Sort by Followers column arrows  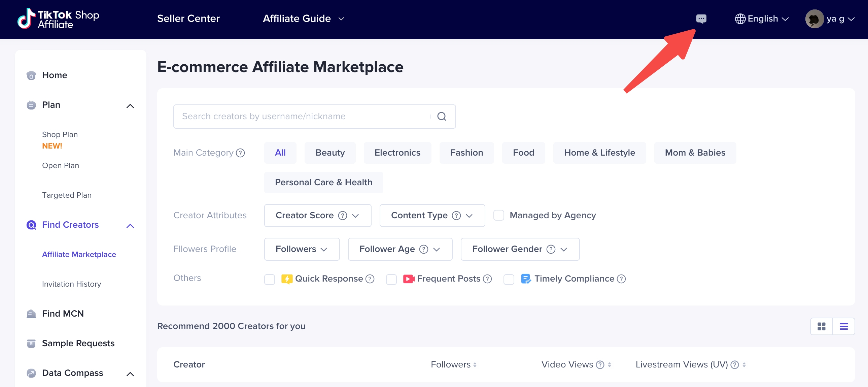(475, 364)
